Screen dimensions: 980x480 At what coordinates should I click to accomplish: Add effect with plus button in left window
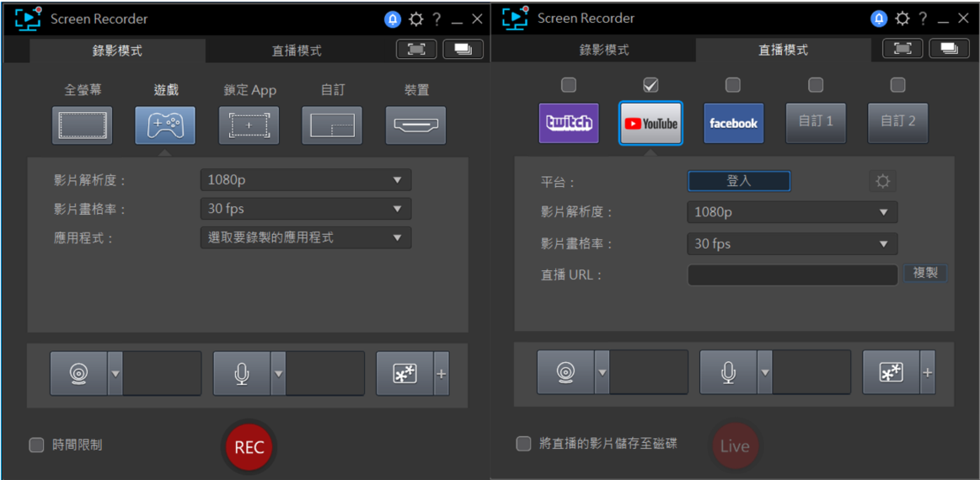point(442,373)
